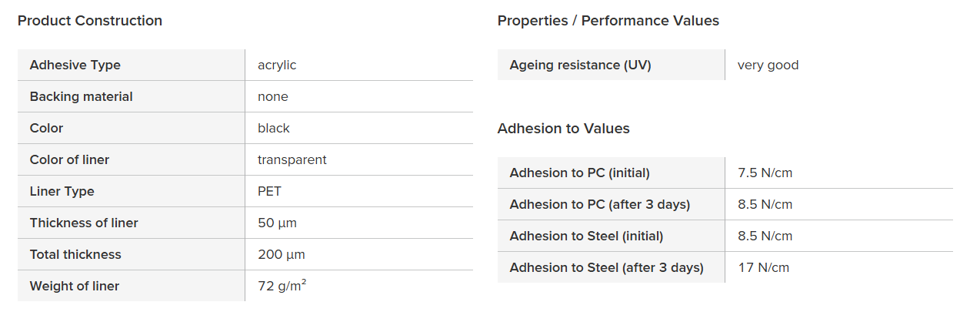The width and height of the screenshot is (980, 322).
Task: Select the Liner Type row label
Action: click(62, 191)
